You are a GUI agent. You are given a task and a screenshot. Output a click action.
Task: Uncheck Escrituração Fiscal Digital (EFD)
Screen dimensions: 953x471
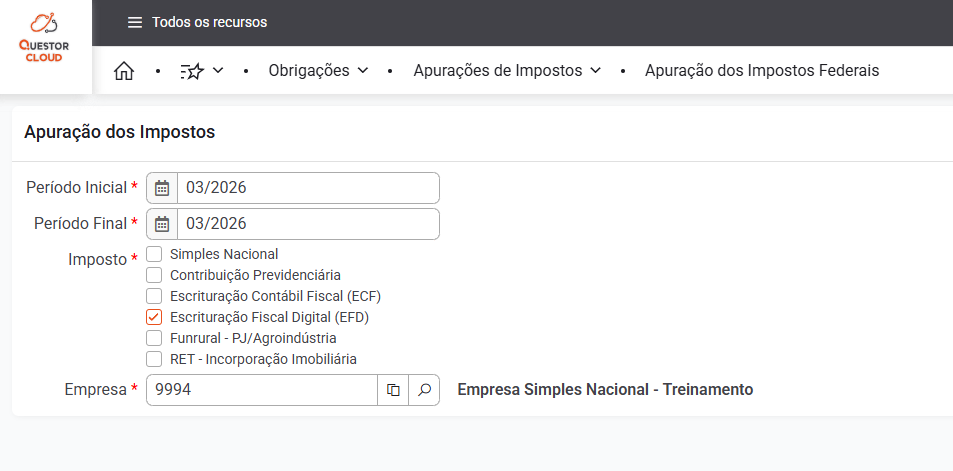154,317
